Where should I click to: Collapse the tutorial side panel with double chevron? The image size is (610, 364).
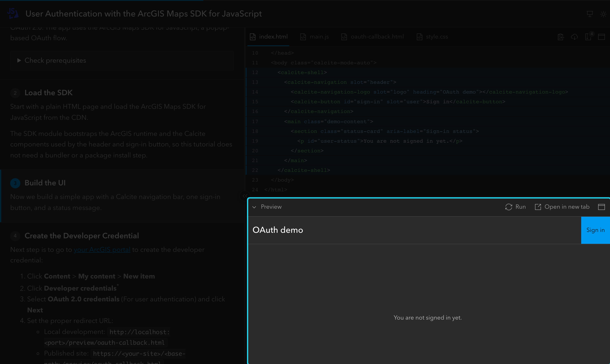(x=245, y=196)
